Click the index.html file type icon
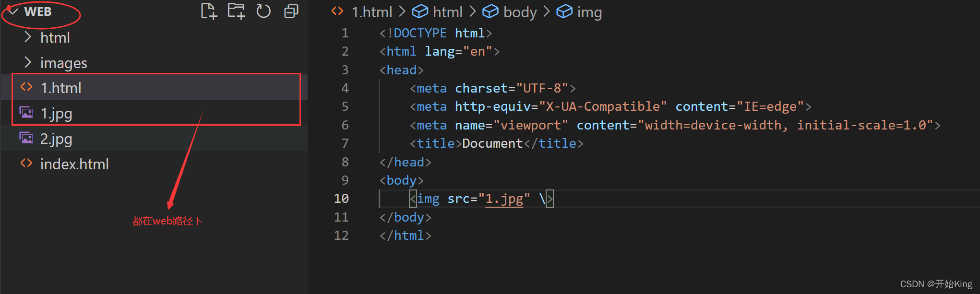Screen dimensions: 980x294 [x=26, y=164]
